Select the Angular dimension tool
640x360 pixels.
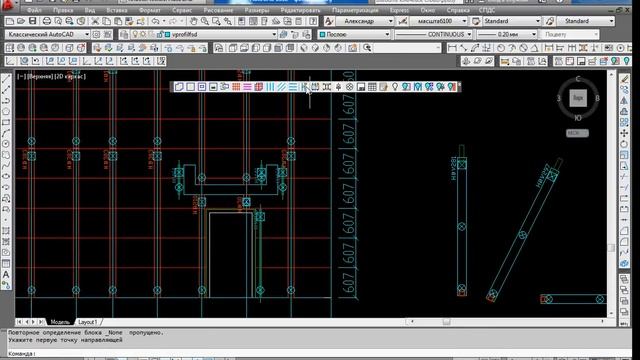point(534,48)
